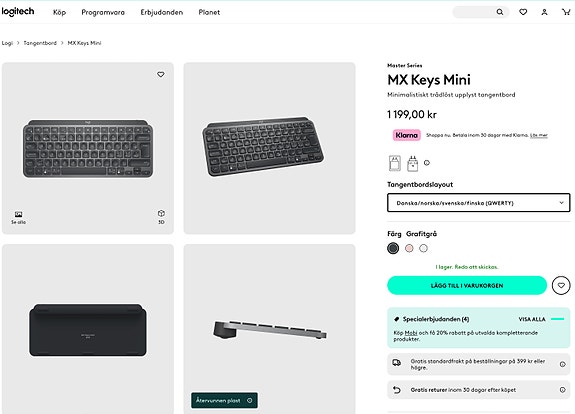Viewport: 575px width, 414px height.
Task: Open the wishlist heart in header
Action: (x=523, y=12)
